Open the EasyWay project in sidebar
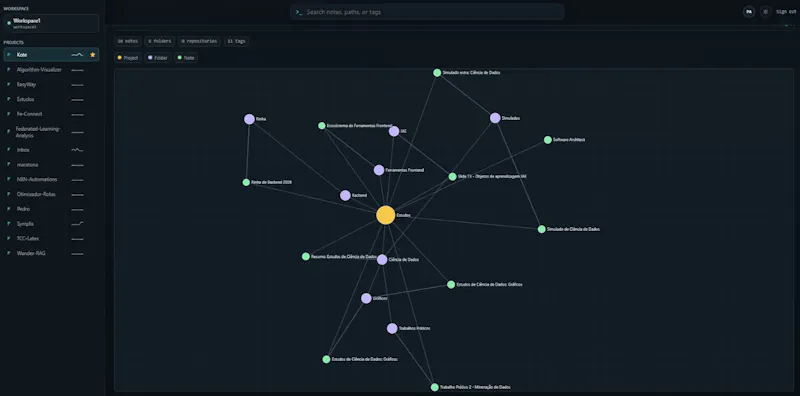 (51, 84)
